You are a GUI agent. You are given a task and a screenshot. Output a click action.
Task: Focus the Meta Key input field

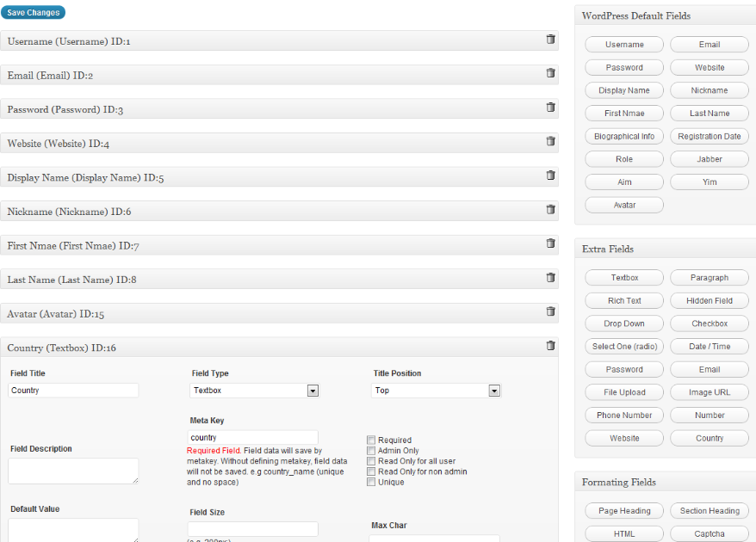click(252, 437)
